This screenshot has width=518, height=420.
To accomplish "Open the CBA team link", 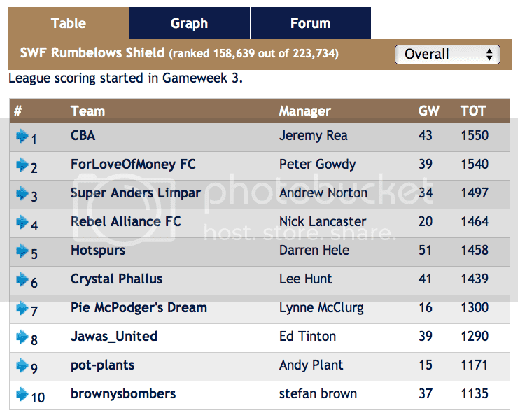I will click(x=83, y=136).
